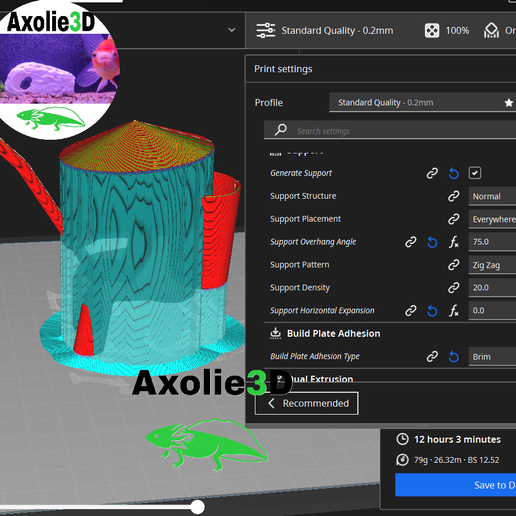Click the Generate Support label

[301, 173]
